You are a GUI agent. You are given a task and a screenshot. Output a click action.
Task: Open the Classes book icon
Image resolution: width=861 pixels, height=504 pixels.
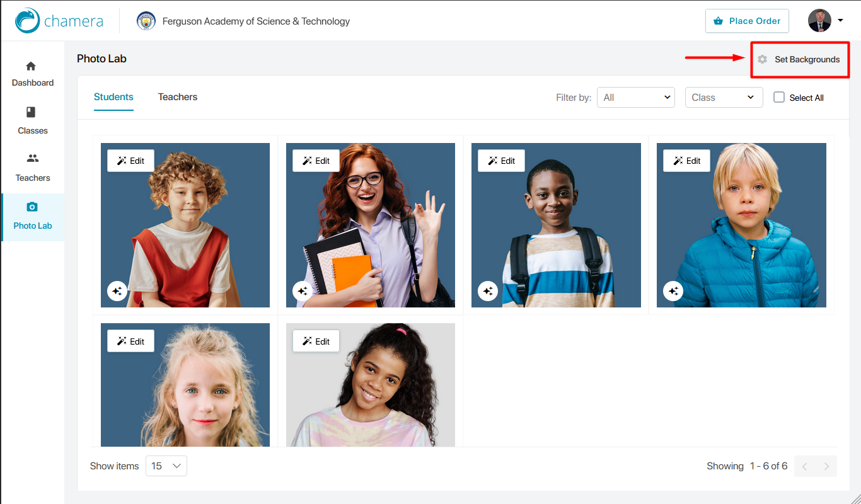31,112
